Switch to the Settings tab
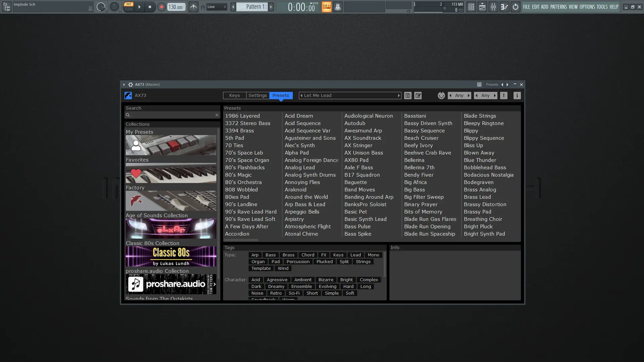 pos(258,96)
